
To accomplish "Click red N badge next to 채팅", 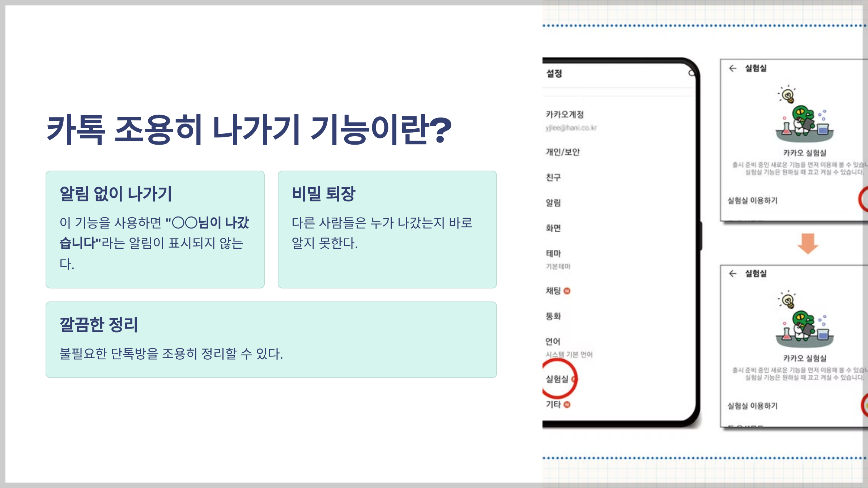I will [567, 291].
